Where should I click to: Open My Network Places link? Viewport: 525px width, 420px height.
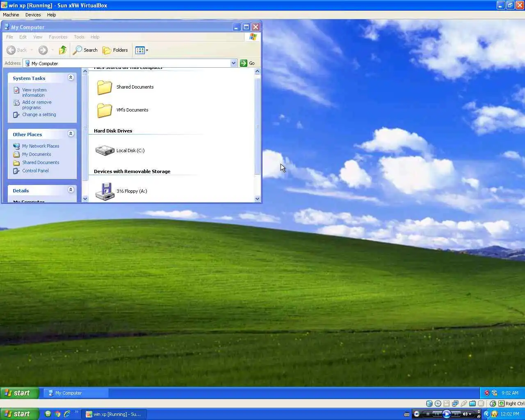click(x=40, y=146)
